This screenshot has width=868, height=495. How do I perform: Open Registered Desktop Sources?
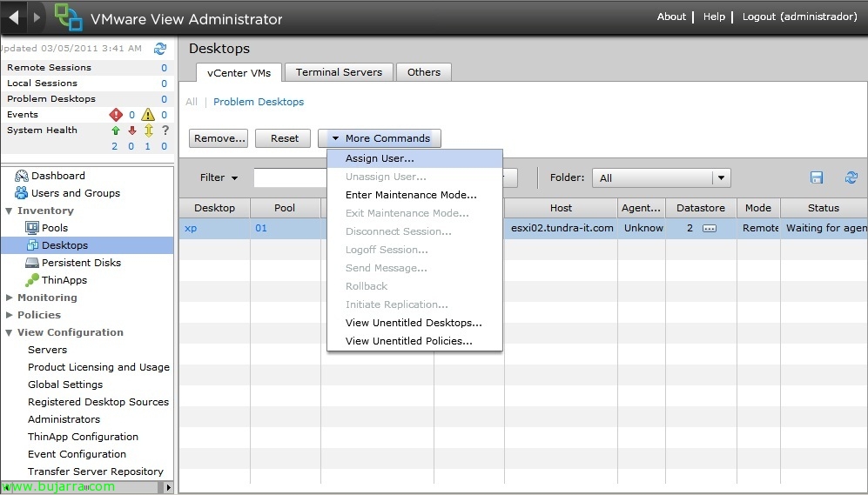coord(98,402)
